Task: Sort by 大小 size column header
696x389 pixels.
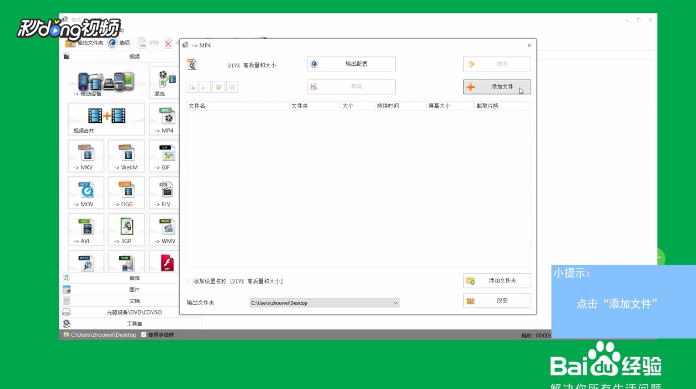Action: pyautogui.click(x=357, y=106)
